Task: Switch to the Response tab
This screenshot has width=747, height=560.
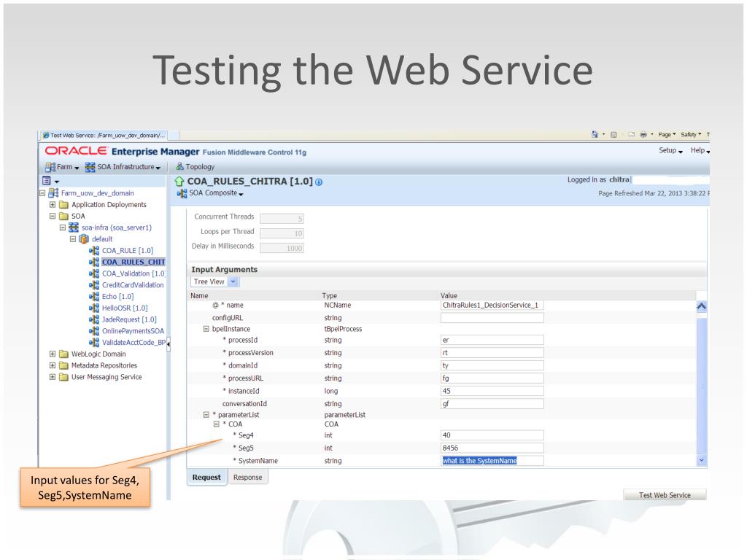Action: click(x=248, y=477)
